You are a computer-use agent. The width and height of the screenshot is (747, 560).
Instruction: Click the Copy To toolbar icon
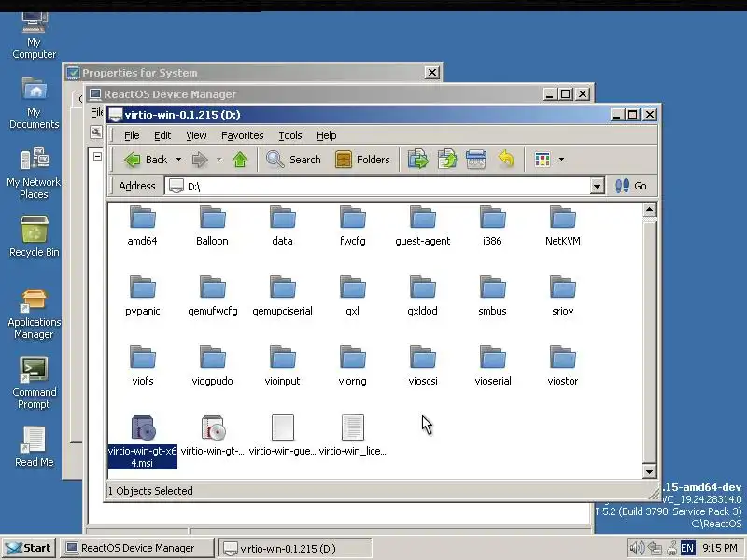[447, 160]
